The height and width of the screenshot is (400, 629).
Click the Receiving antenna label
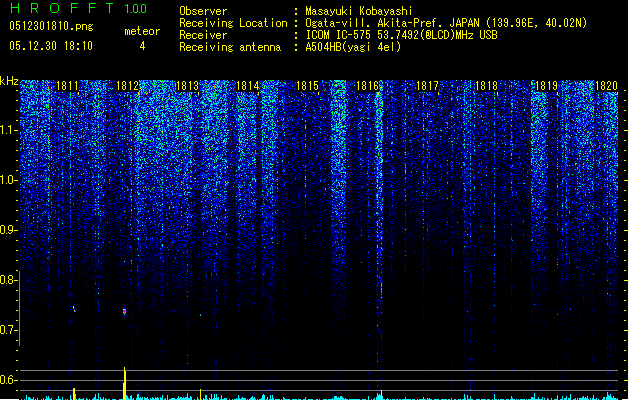click(x=230, y=47)
